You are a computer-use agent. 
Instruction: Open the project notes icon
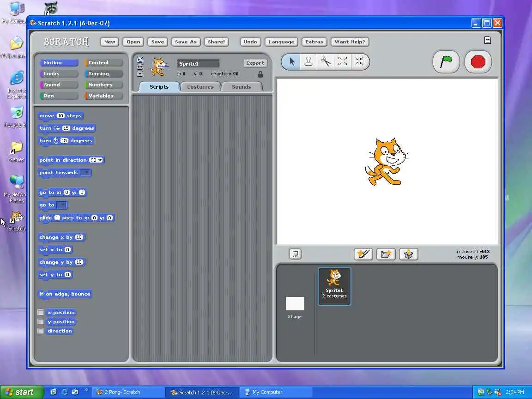coord(487,40)
